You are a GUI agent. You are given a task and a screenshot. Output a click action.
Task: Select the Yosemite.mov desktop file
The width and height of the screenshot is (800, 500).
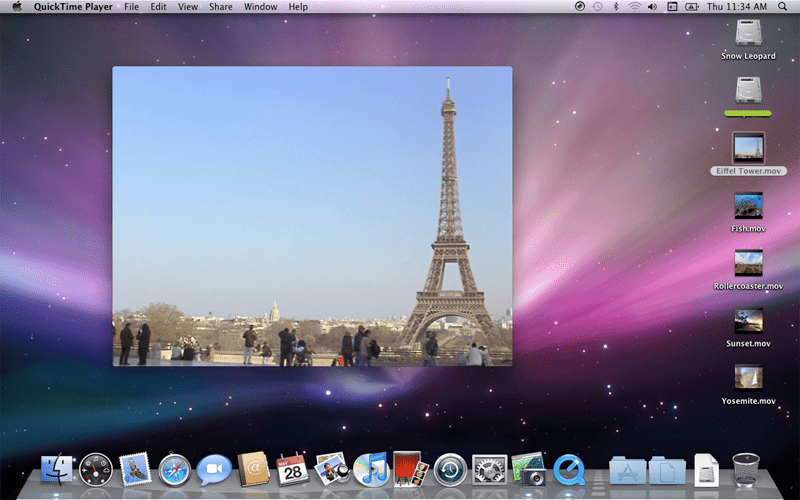(748, 384)
